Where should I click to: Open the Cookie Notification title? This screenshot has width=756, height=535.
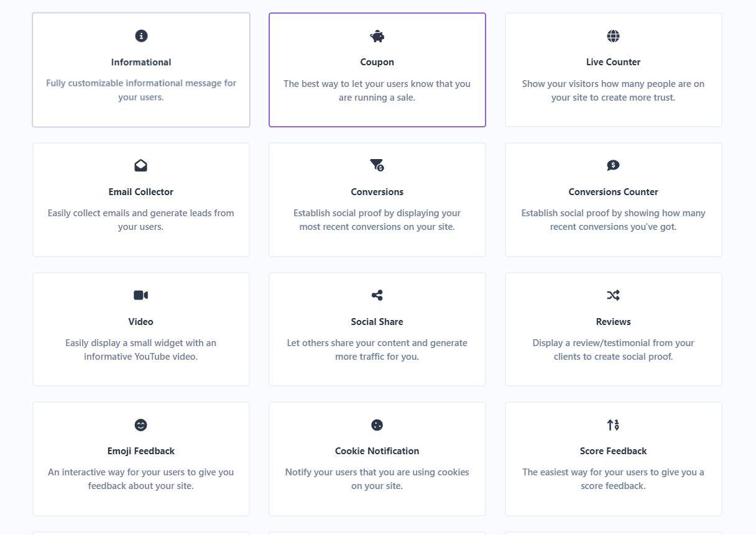[377, 451]
